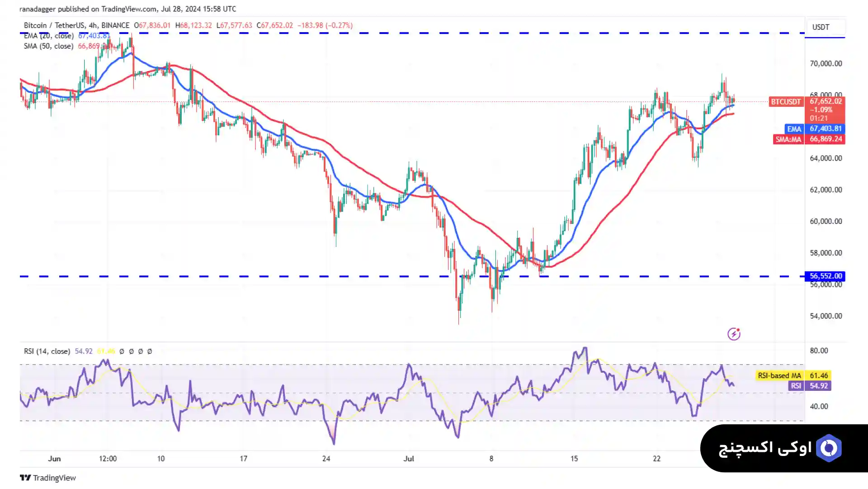Click the −183.98 (−0.27%) change value
This screenshot has width=868, height=489.
[325, 25]
